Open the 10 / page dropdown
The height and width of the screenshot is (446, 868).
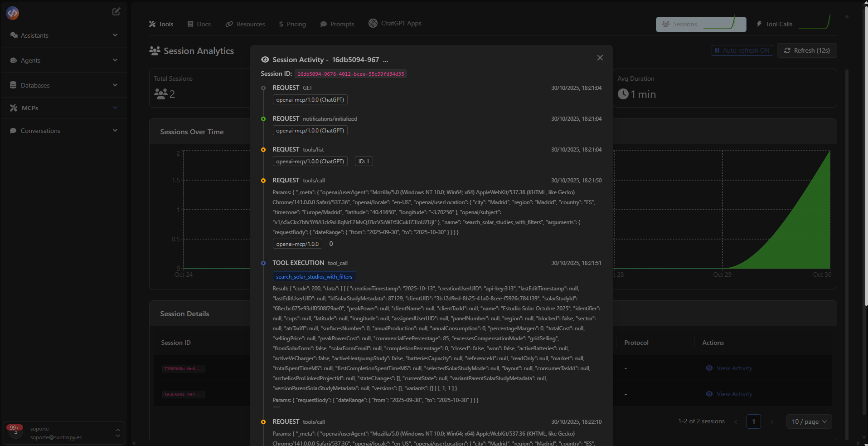coord(809,421)
